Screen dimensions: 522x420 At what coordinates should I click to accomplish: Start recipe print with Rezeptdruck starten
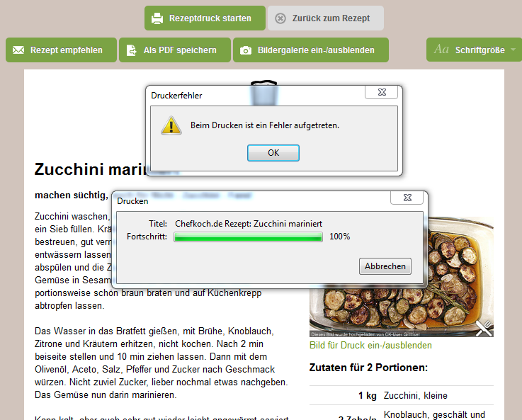pos(205,18)
